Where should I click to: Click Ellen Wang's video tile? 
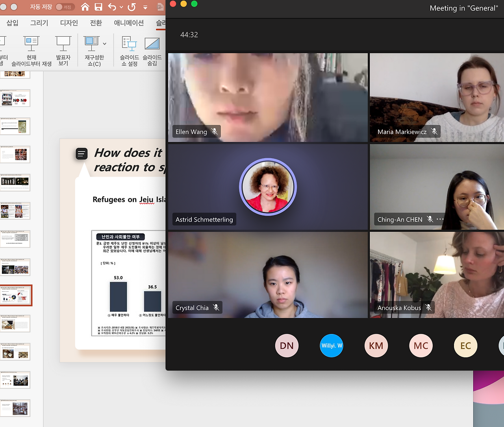(268, 98)
